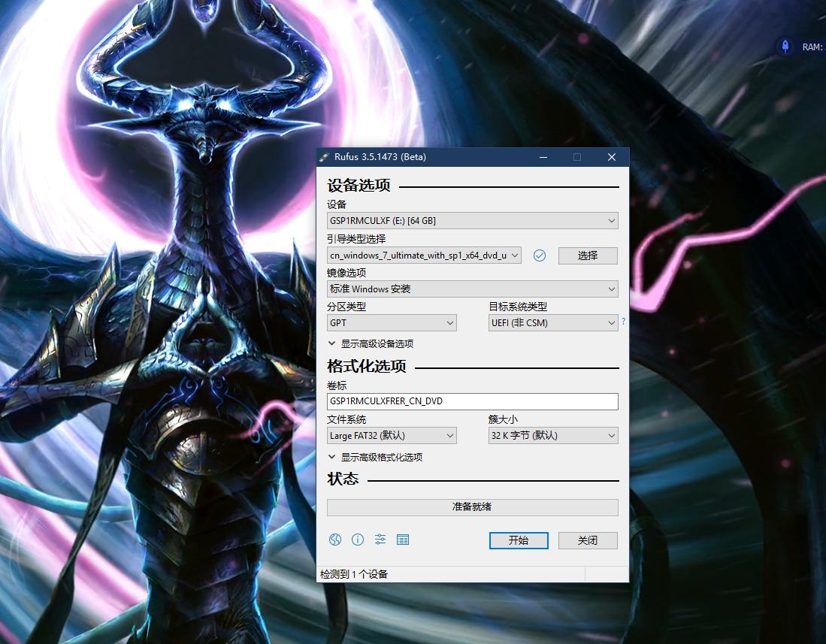The width and height of the screenshot is (826, 644).
Task: Click the 关闭 button
Action: coord(588,540)
